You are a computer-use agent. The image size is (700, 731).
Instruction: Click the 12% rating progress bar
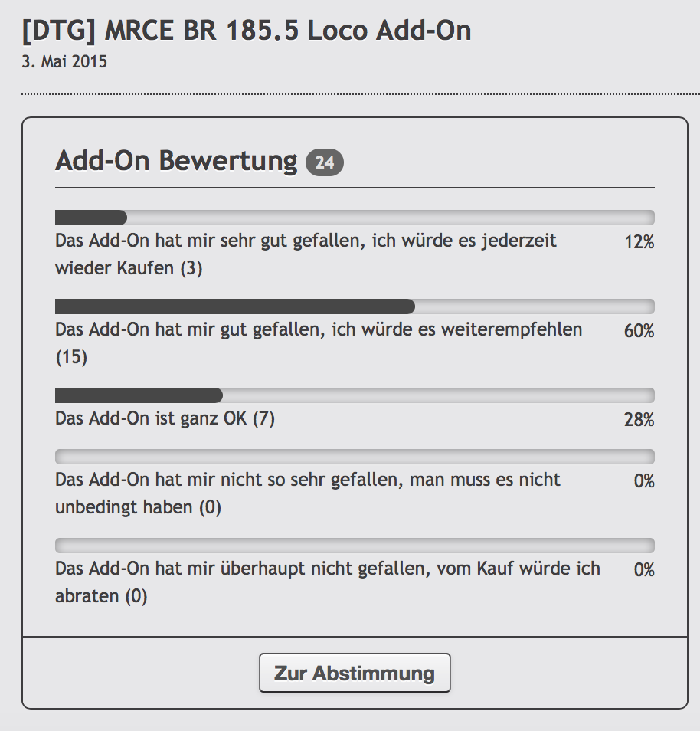click(355, 218)
